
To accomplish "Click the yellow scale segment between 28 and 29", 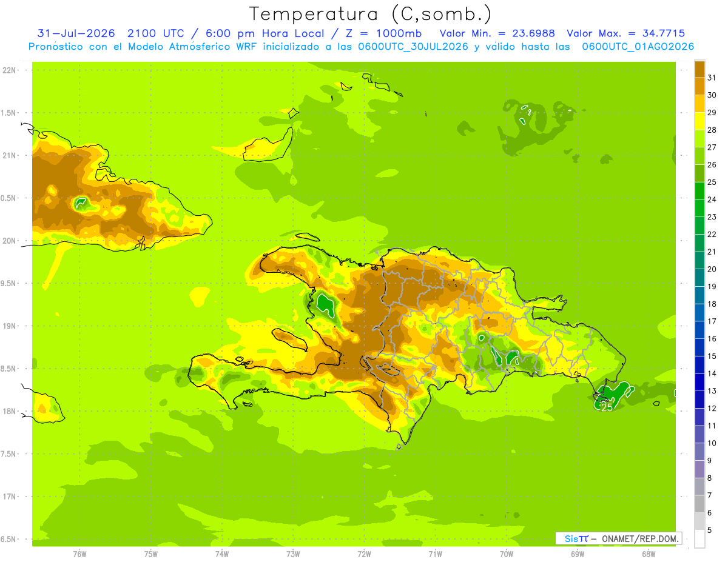I will (x=699, y=121).
